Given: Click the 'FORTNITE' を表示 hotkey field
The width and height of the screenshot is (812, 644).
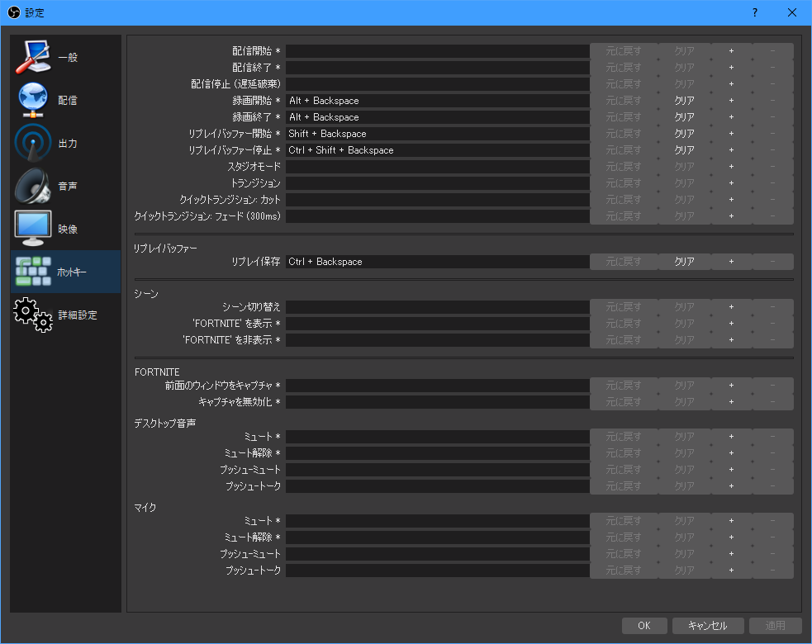Looking at the screenshot, I should tap(438, 324).
